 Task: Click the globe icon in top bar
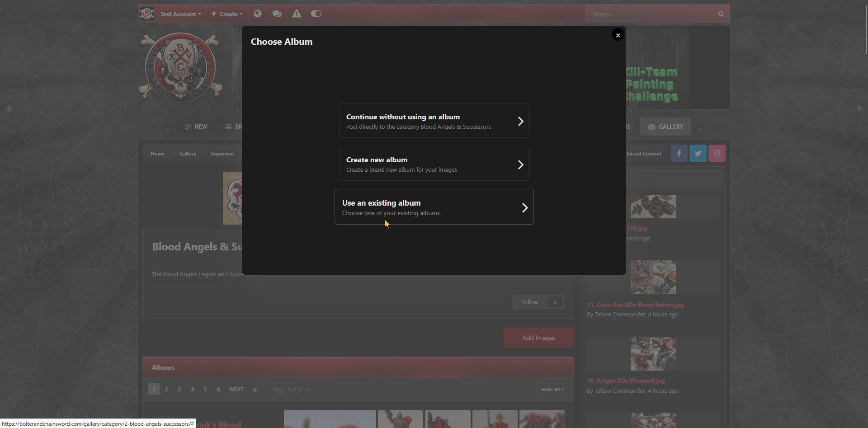coord(258,14)
